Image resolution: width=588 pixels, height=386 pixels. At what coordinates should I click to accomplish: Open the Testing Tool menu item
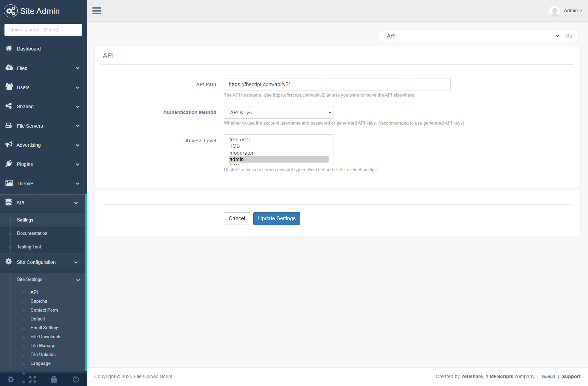point(29,247)
